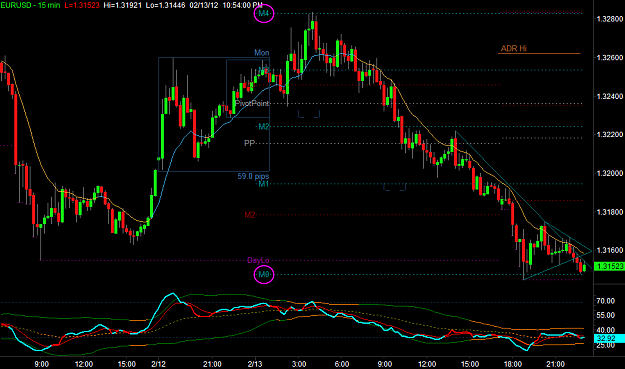Click the 1.32800 price axis label
Viewport: 625px width, 369px height.
610,19
